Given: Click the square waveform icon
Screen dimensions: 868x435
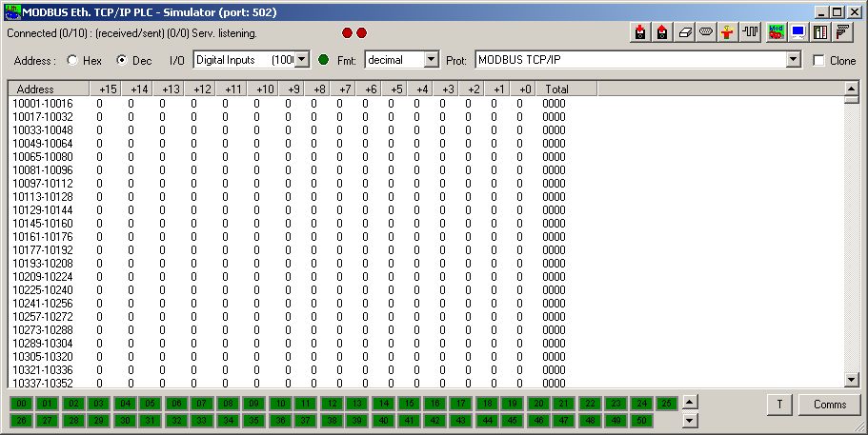Looking at the screenshot, I should [751, 32].
